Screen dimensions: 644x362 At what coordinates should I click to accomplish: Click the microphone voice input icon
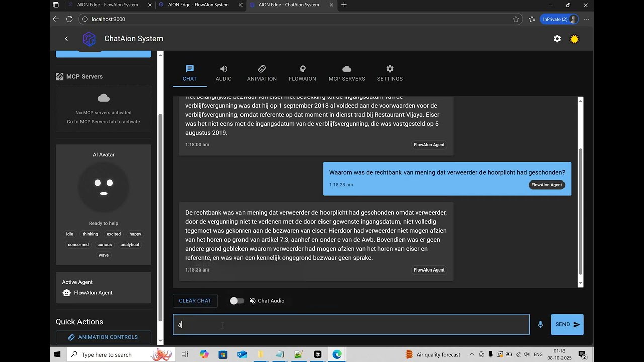540,325
